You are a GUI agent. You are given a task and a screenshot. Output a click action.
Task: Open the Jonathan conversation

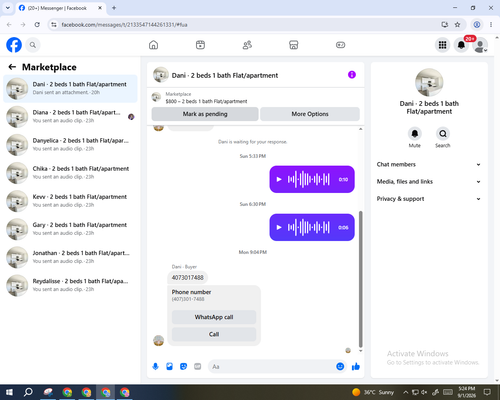point(70,257)
